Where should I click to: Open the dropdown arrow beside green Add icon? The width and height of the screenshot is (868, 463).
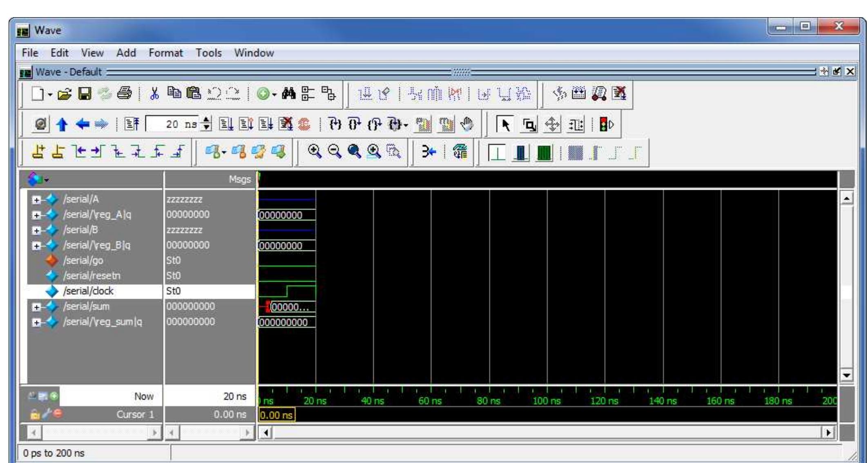coord(274,95)
